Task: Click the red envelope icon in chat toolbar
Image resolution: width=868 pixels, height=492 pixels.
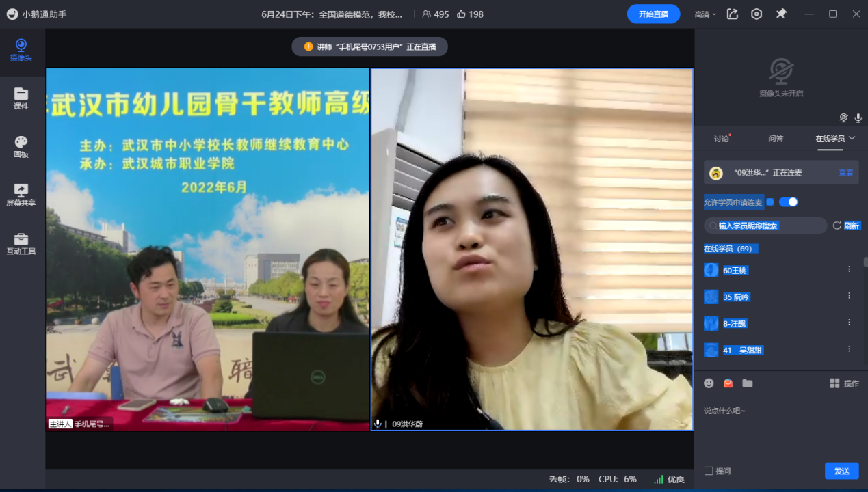Action: click(728, 383)
